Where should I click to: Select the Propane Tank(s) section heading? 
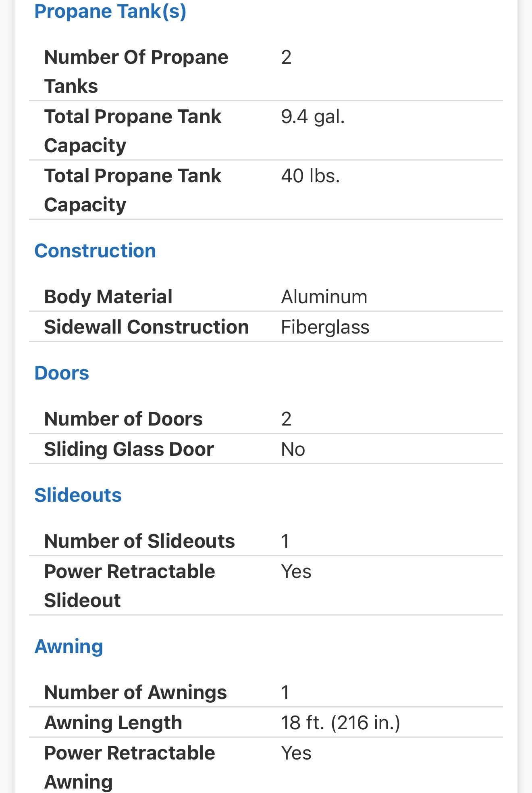click(110, 11)
